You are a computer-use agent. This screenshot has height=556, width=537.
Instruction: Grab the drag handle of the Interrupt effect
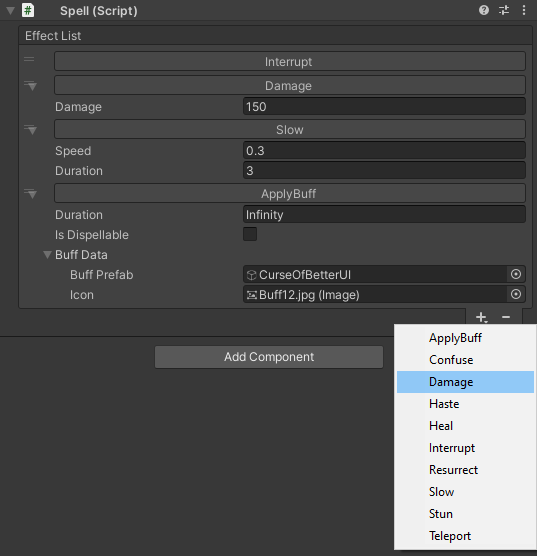coord(29,59)
